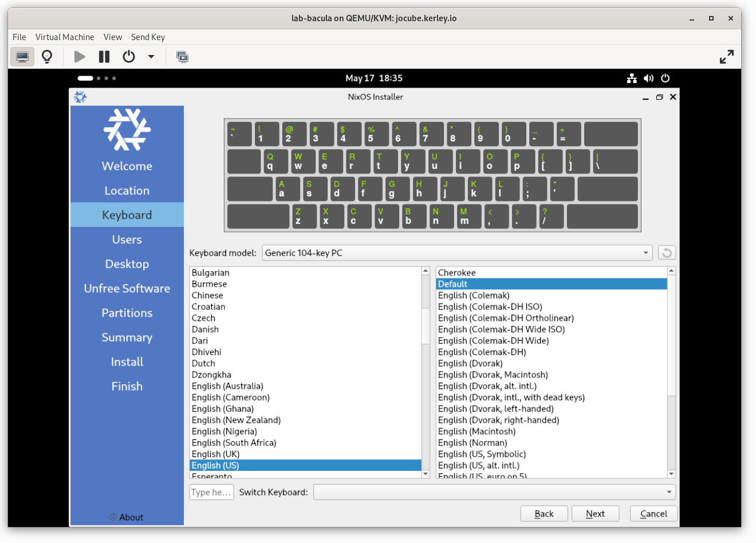Expand the Switch Keyboard combo box
This screenshot has height=543, width=756.
(494, 492)
